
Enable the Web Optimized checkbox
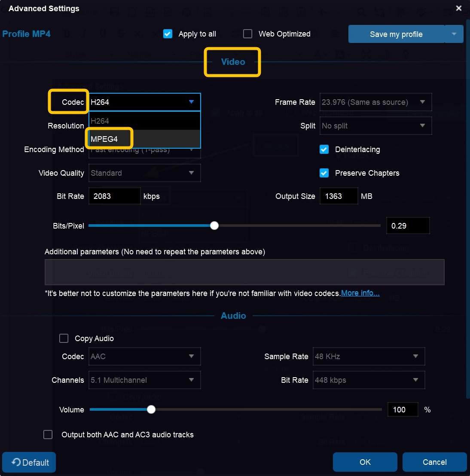pos(248,34)
